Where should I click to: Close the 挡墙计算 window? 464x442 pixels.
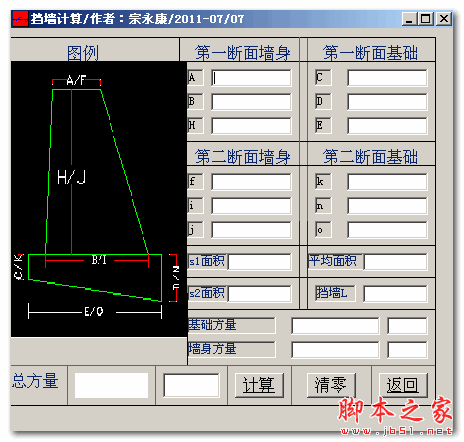pos(444,19)
